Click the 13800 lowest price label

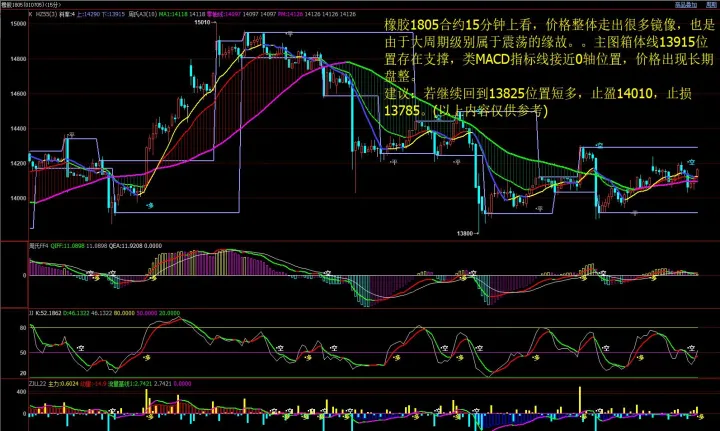point(465,233)
